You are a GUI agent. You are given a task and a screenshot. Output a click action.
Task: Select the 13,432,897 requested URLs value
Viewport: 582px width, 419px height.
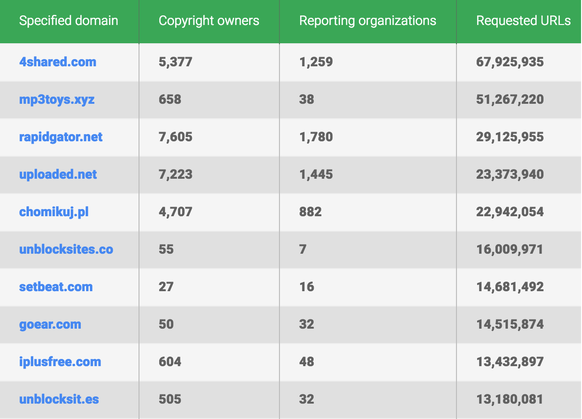[x=510, y=362]
